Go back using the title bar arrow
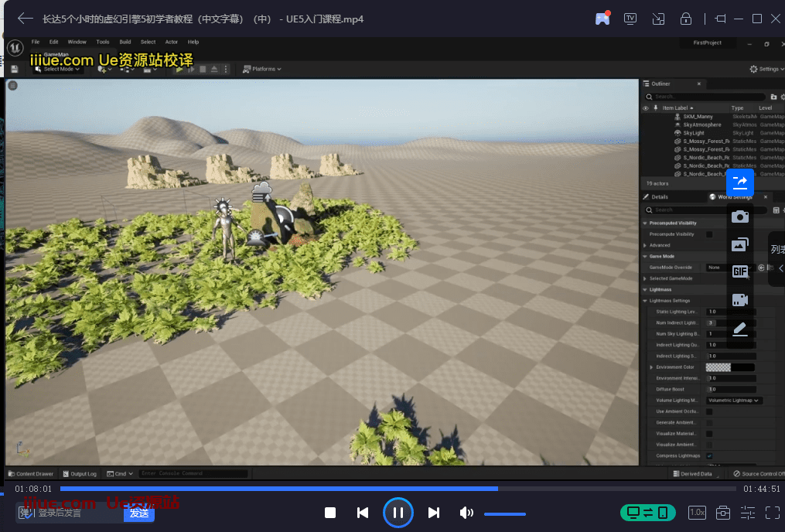 26,19
